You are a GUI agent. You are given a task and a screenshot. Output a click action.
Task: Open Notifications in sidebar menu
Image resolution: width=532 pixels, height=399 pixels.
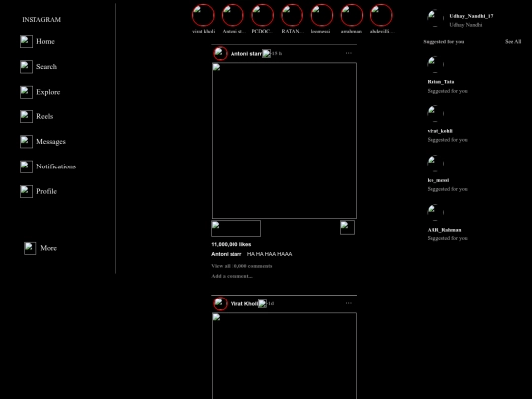coord(56,166)
